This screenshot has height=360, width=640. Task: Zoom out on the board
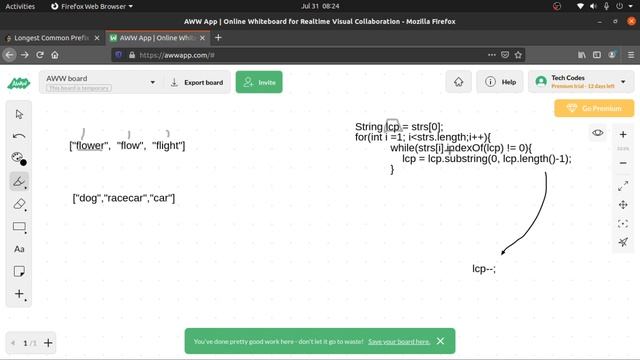pyautogui.click(x=623, y=163)
